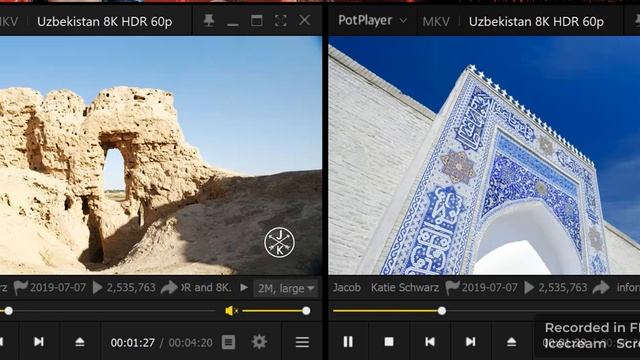Click the date flag icon in right player
The image size is (640, 360).
(x=452, y=288)
